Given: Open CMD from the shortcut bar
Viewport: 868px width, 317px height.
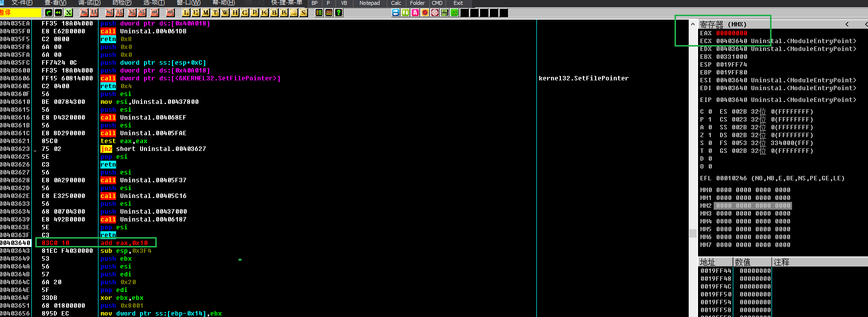Looking at the screenshot, I should point(437,3).
